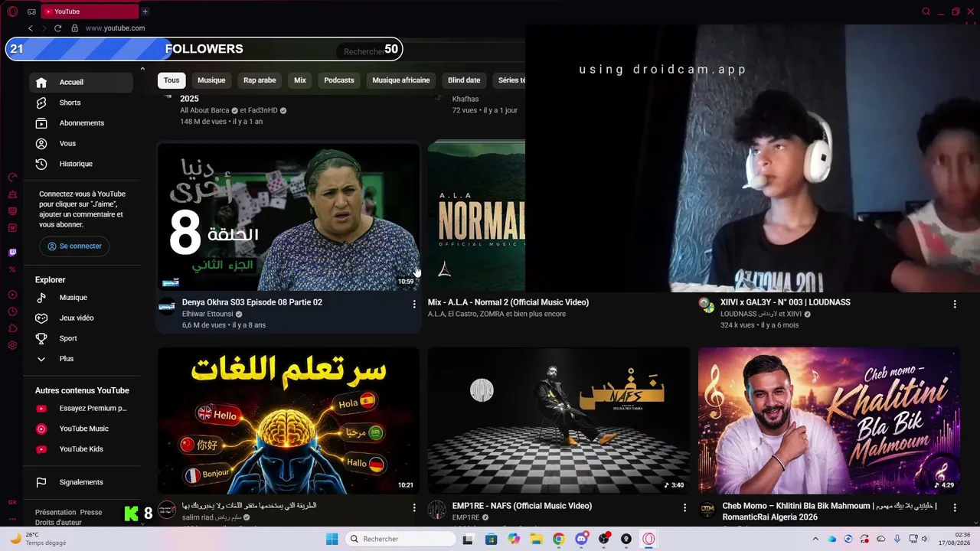Open Microsoft Store from taskbar
980x551 pixels.
point(492,540)
